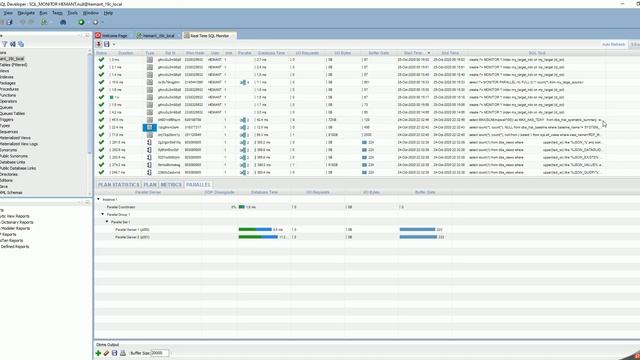Select the Data Modeler Reports node
This screenshot has width=640, height=360.
[14, 229]
